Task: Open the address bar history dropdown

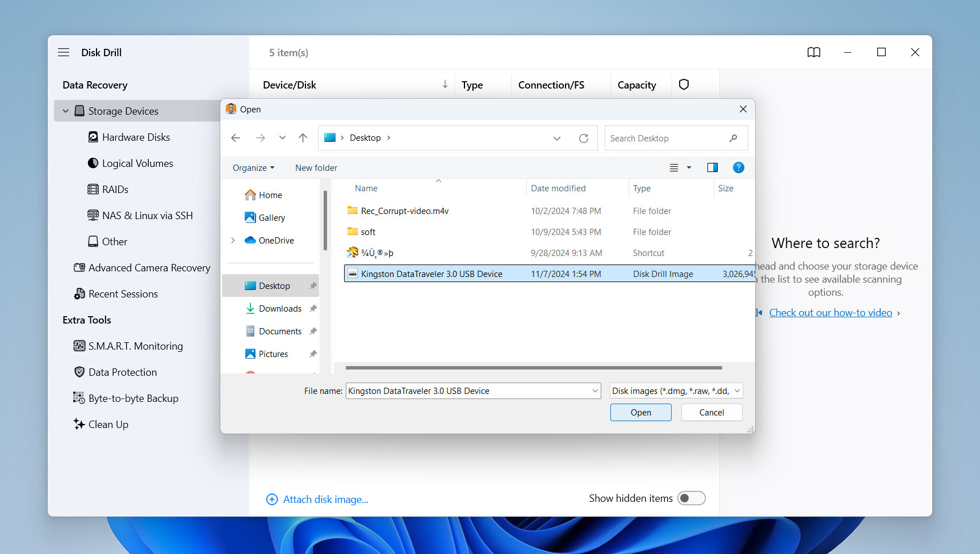Action: pyautogui.click(x=557, y=138)
